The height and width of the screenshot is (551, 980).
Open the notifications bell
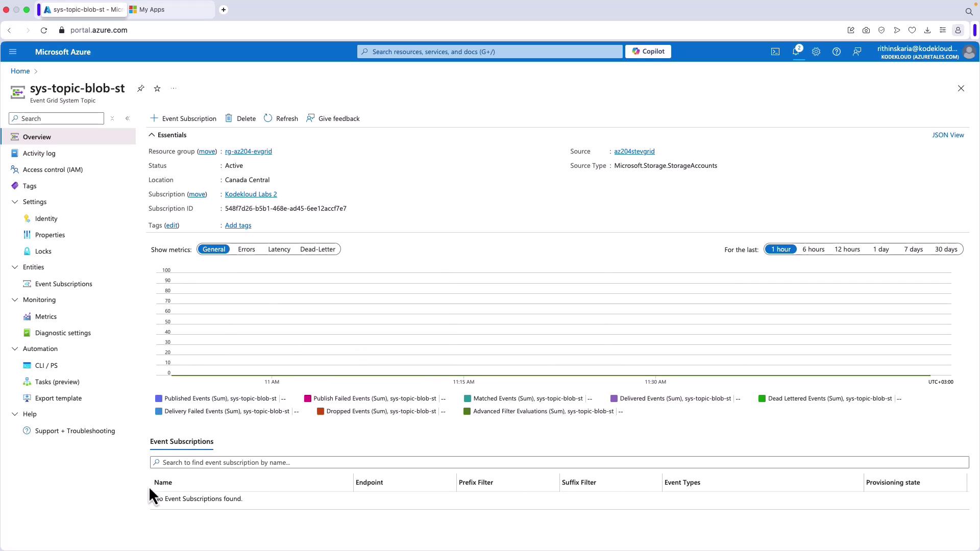[x=796, y=52]
